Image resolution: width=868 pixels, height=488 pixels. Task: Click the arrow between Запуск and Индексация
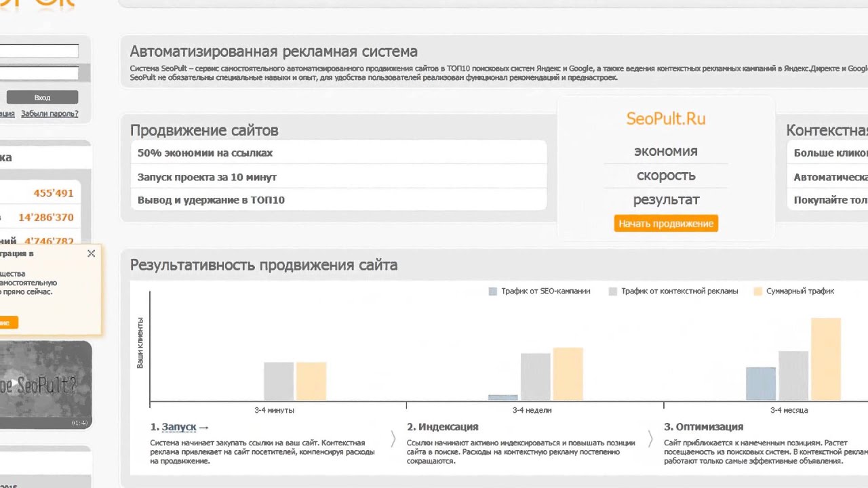[393, 439]
